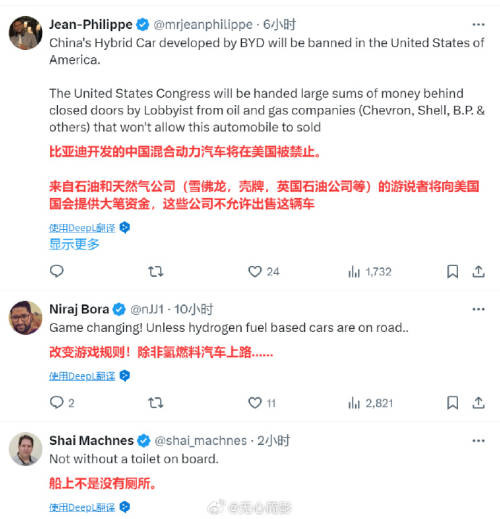Open more options for Shai Machnes' tweet
This screenshot has width=500, height=519.
(x=478, y=441)
